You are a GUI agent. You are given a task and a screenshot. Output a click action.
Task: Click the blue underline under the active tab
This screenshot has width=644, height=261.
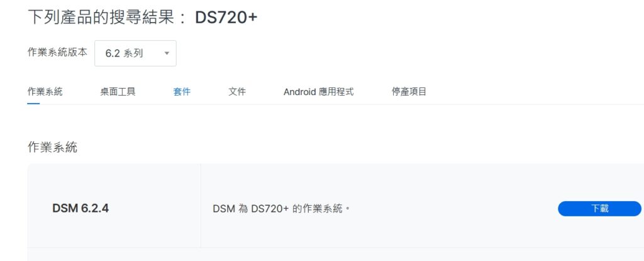pos(33,104)
